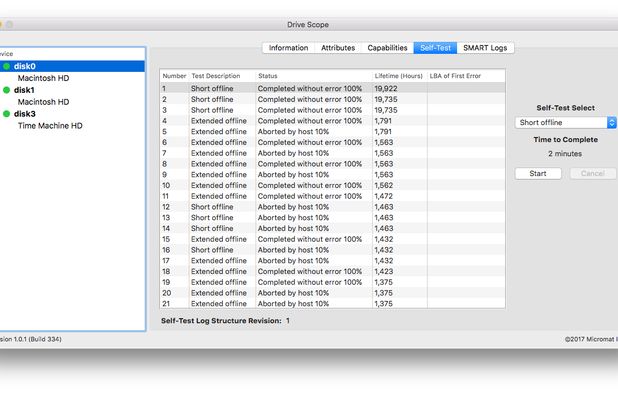618x394 pixels.
Task: Select row 16 Short offline entry
Action: pyautogui.click(x=332, y=250)
